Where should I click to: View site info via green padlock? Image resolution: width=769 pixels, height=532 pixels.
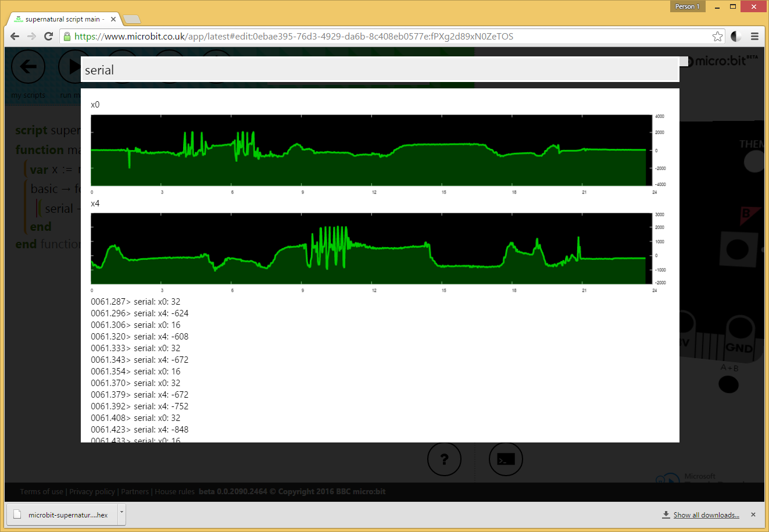[x=67, y=37]
